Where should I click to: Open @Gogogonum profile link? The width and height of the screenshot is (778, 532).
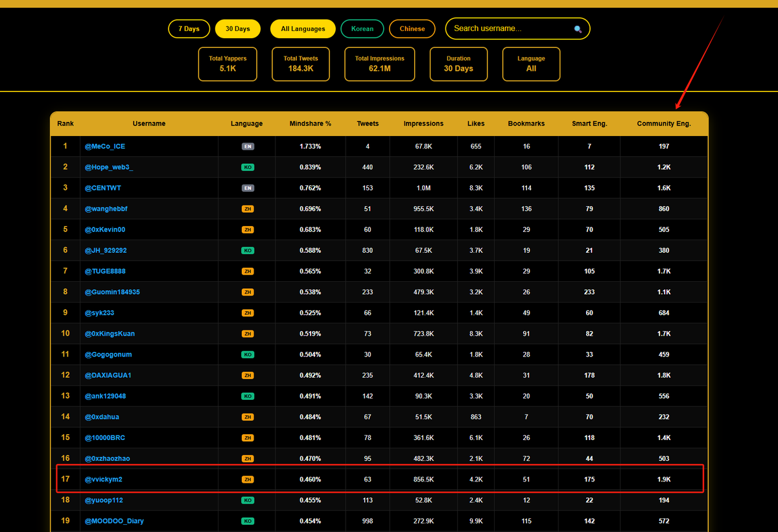click(108, 354)
